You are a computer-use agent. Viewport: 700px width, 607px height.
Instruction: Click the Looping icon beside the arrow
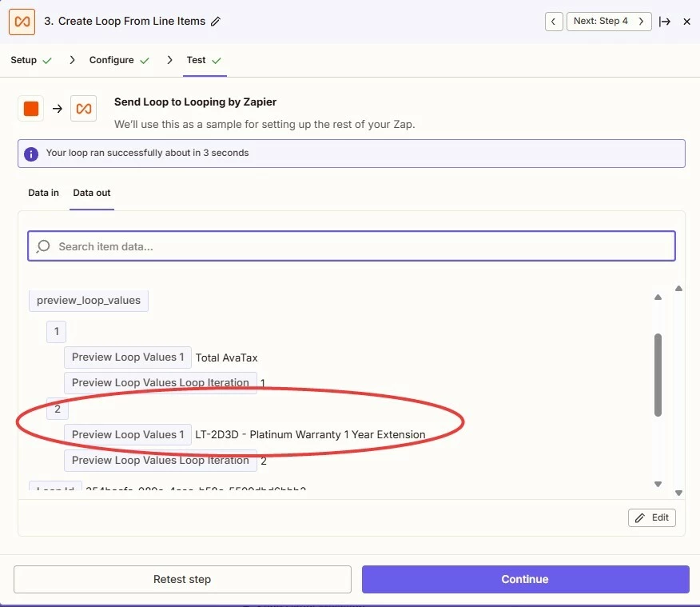[x=83, y=109]
